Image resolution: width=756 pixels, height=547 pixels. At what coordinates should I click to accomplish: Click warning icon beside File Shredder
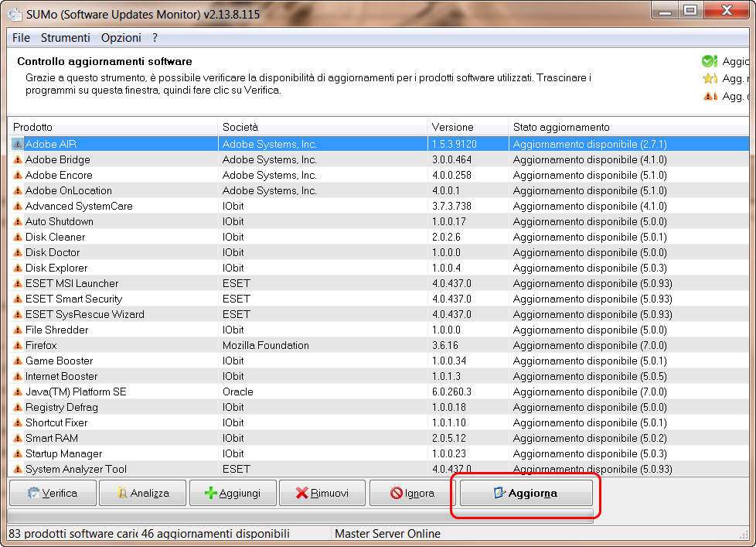pos(18,330)
